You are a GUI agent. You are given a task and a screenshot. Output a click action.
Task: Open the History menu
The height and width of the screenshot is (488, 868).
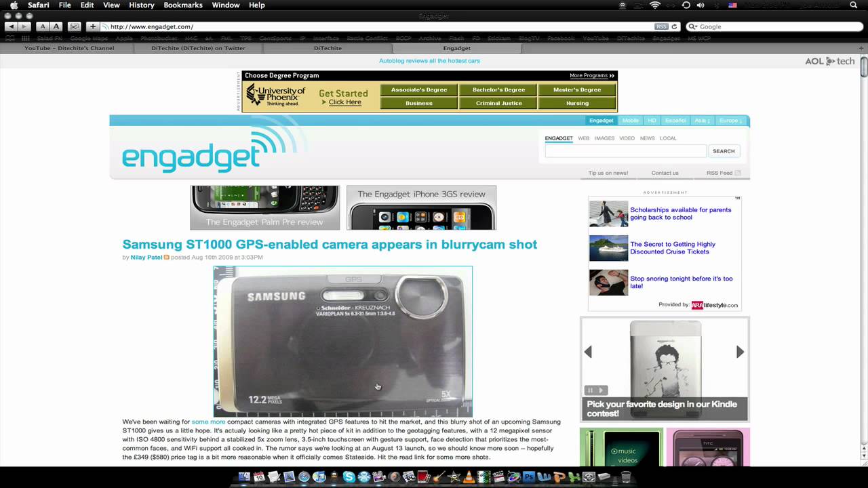(x=141, y=5)
